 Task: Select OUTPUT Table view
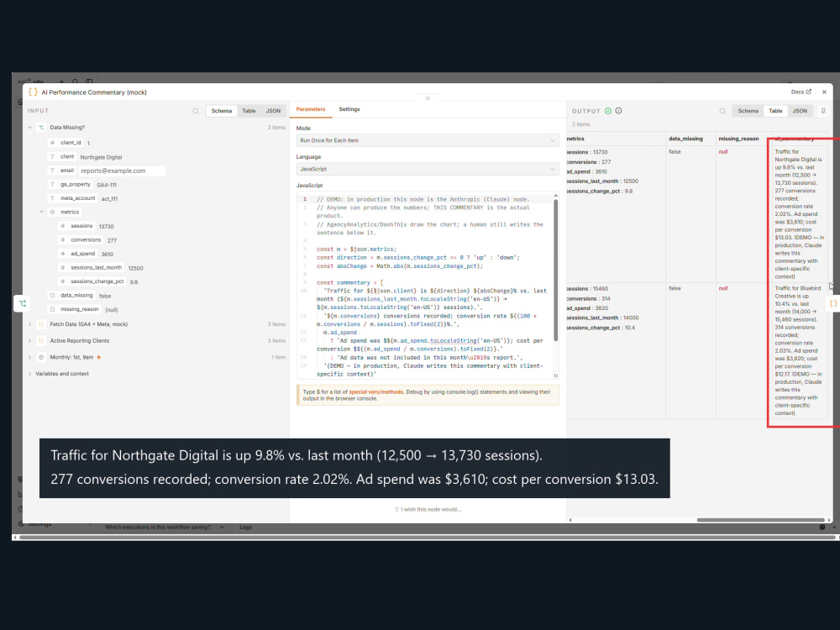pos(775,111)
